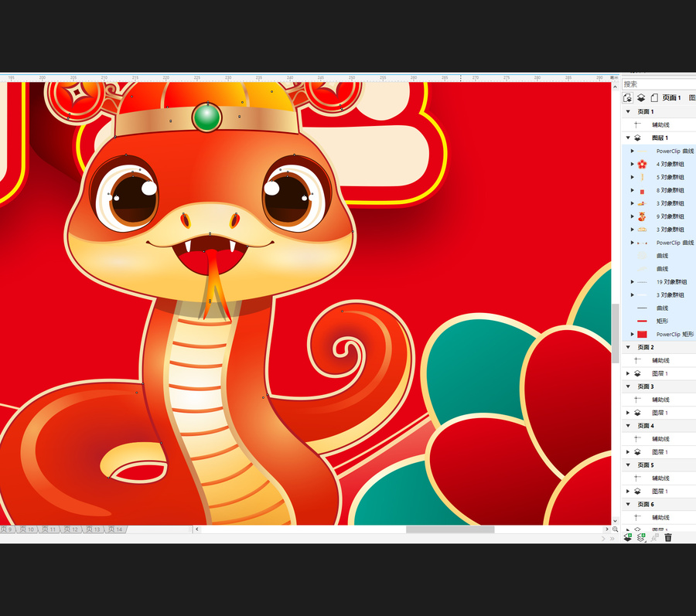The image size is (696, 616).
Task: Collapse the 图层 1 layer under 页面 1
Action: click(628, 138)
